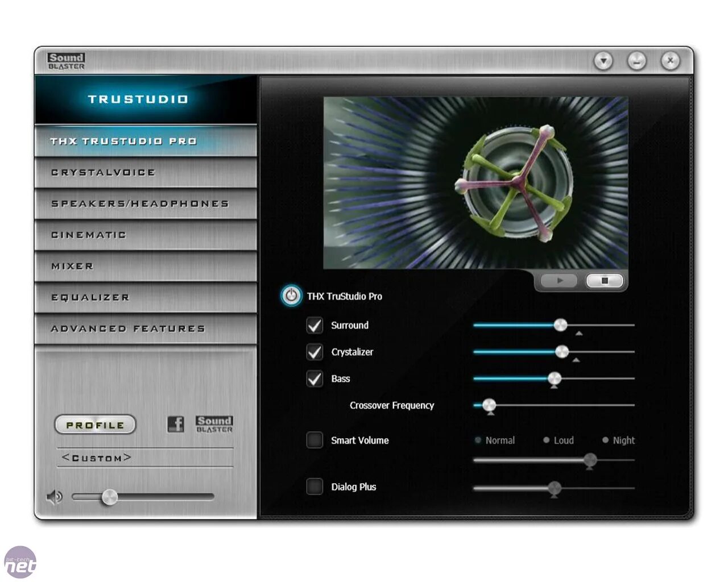Click the default marker under Surround slider

coord(579,334)
